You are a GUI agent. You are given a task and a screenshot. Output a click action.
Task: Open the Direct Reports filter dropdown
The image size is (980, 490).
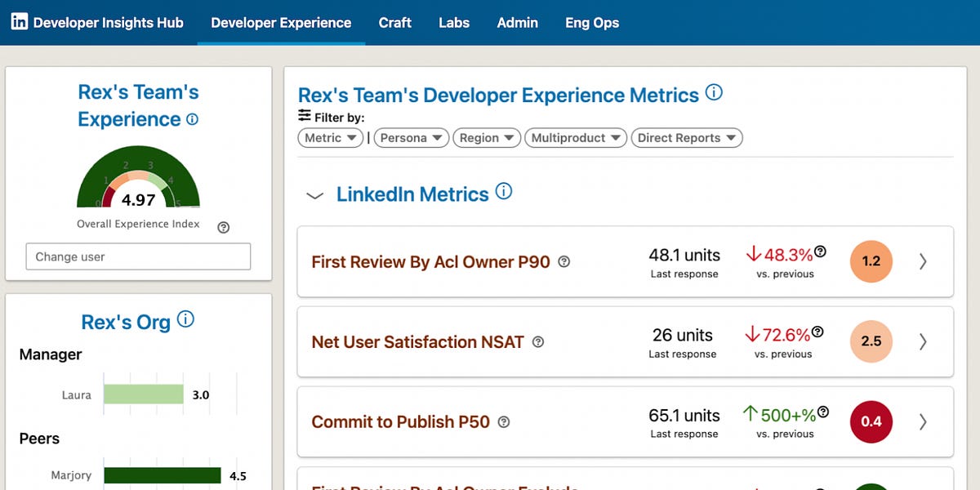[687, 138]
